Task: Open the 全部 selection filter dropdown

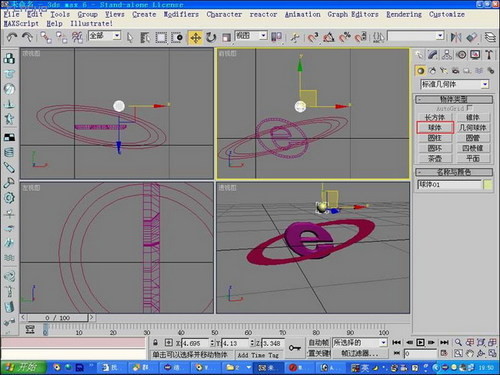Action: (x=116, y=35)
